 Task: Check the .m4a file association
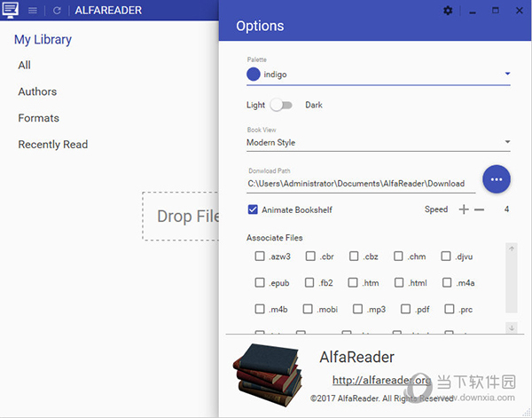(447, 282)
